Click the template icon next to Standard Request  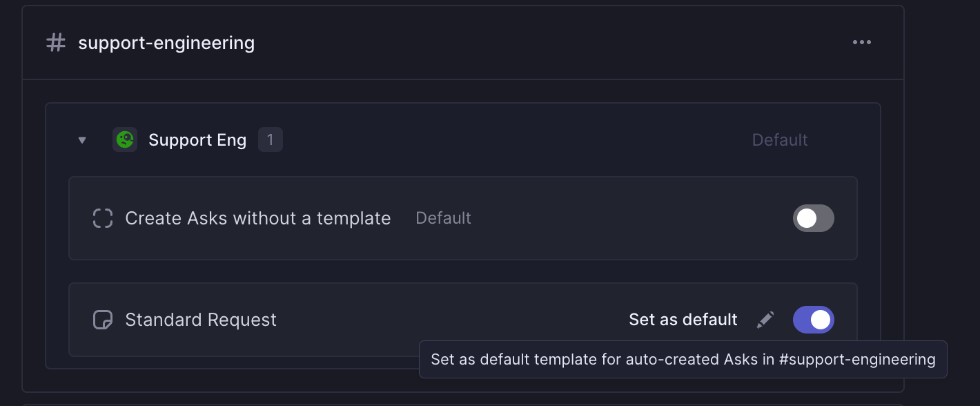[x=102, y=320]
